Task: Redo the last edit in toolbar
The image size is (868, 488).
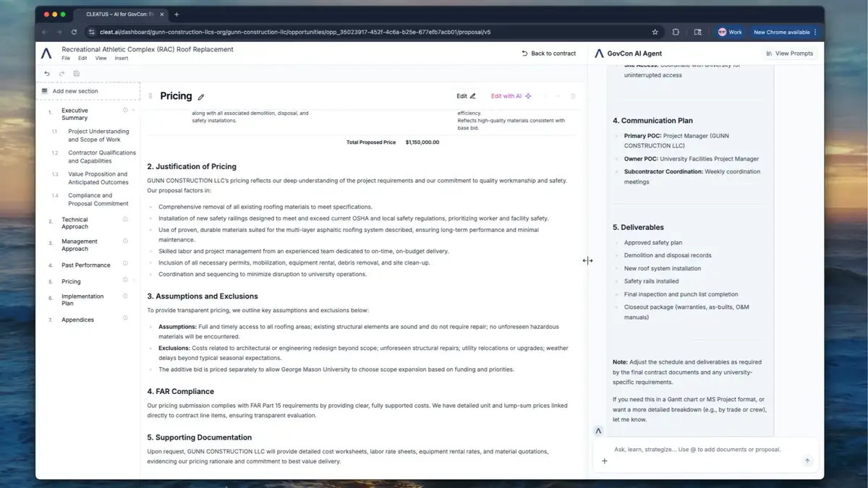Action: point(61,74)
